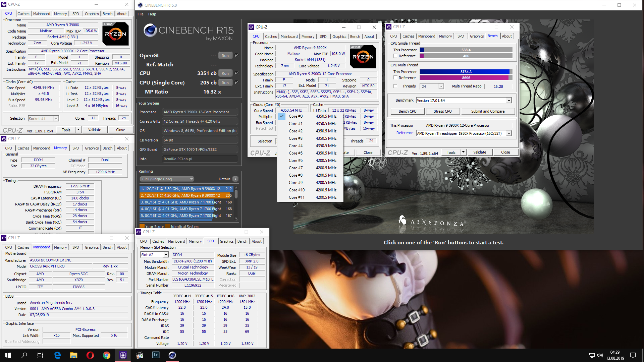This screenshot has width=644, height=362.
Task: Click the Details arrow button in Ranking
Action: click(x=235, y=179)
